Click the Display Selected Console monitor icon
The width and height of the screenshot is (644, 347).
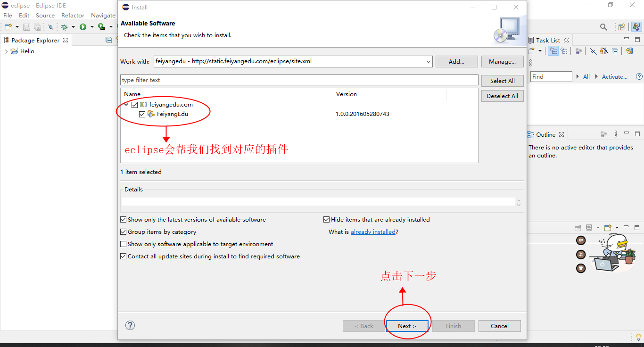coord(589,227)
